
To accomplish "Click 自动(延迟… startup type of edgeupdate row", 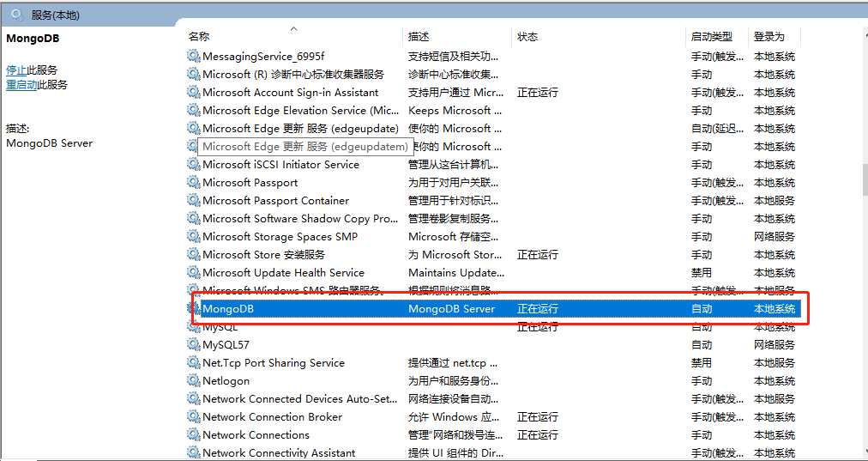I will 717,128.
